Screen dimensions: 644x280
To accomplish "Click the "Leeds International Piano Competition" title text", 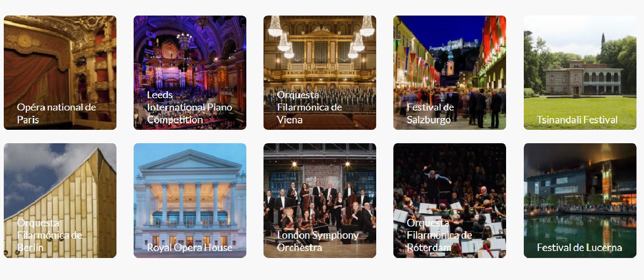I will click(189, 107).
